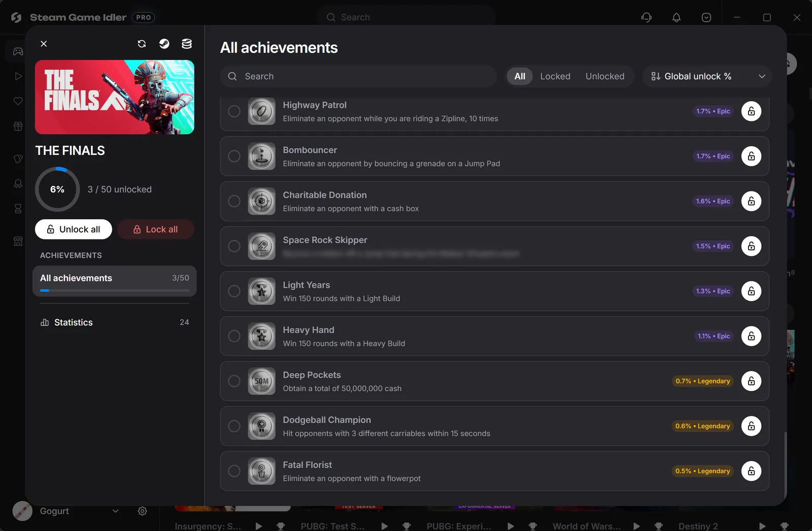Select the Deep Pockets radio circle

pyautogui.click(x=234, y=381)
